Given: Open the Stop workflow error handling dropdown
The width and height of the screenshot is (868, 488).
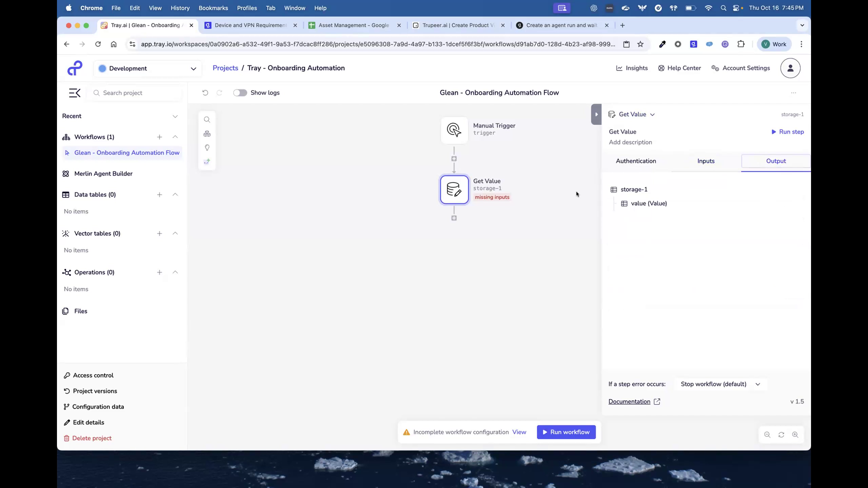Looking at the screenshot, I should [x=721, y=384].
